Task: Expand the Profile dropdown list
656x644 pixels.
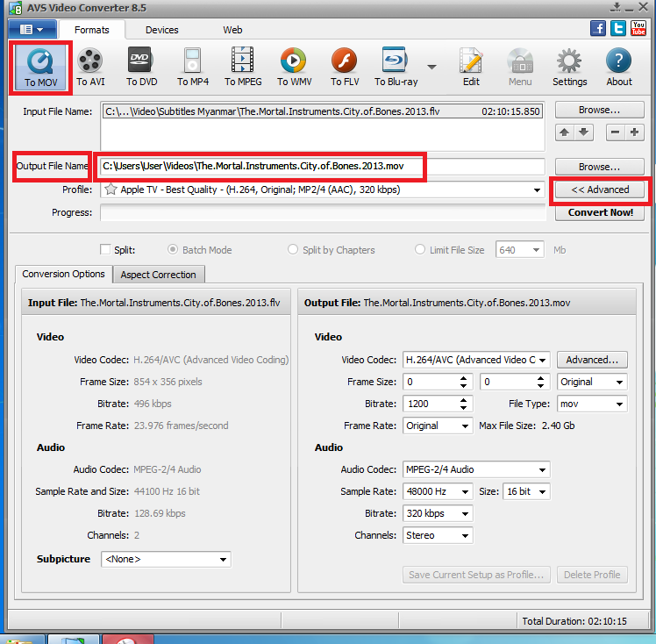Action: 537,190
